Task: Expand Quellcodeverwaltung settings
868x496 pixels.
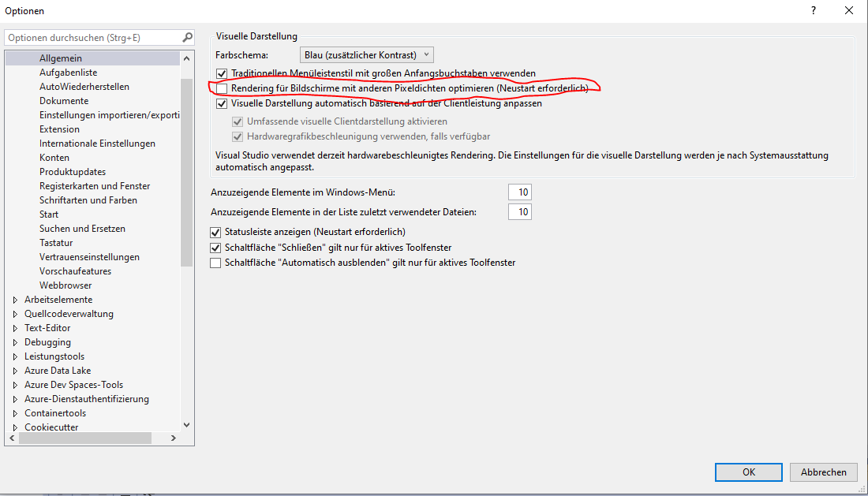Action: (13, 313)
